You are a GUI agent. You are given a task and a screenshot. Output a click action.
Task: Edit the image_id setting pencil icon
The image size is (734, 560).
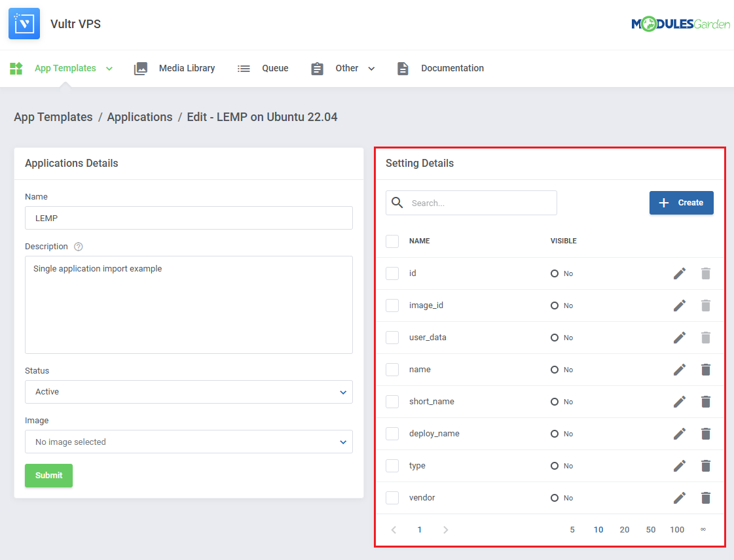(x=680, y=306)
